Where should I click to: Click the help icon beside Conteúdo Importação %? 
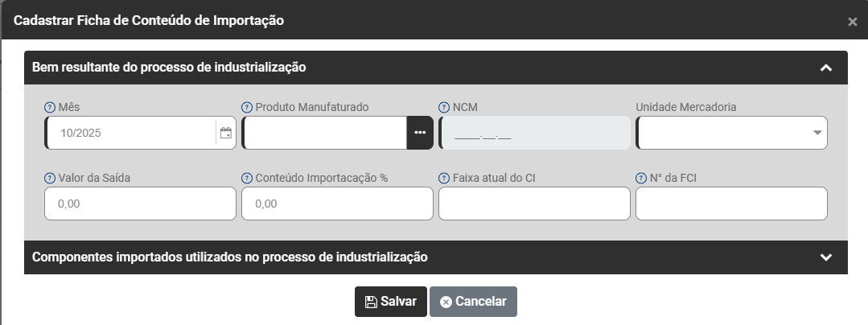coord(247,178)
